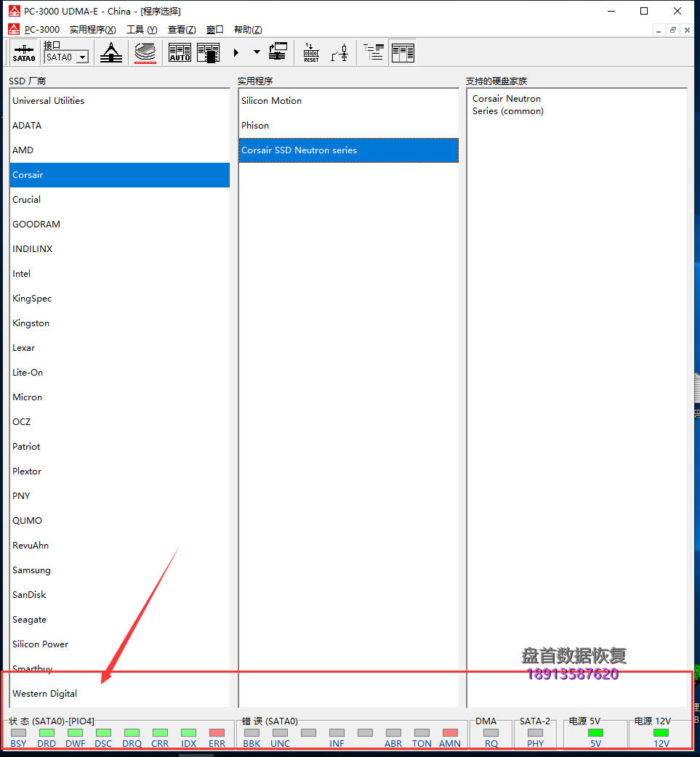Viewport: 700px width, 757px height.
Task: Select Lite-On in vendor list
Action: tap(119, 373)
